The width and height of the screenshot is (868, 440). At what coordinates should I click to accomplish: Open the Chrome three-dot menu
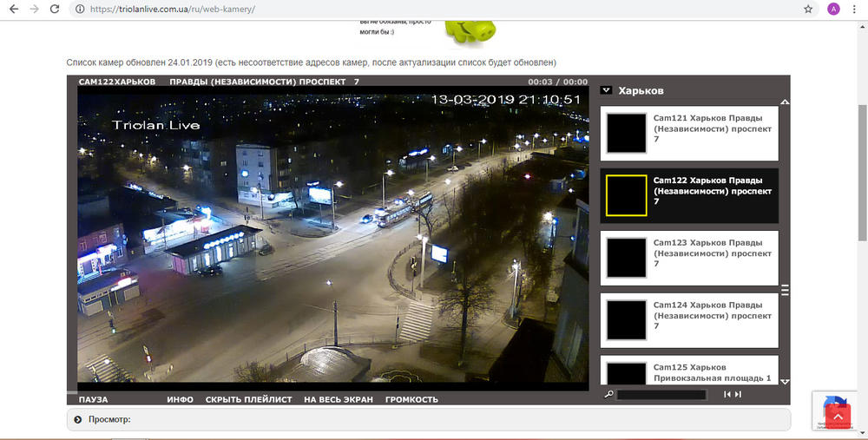coord(854,9)
